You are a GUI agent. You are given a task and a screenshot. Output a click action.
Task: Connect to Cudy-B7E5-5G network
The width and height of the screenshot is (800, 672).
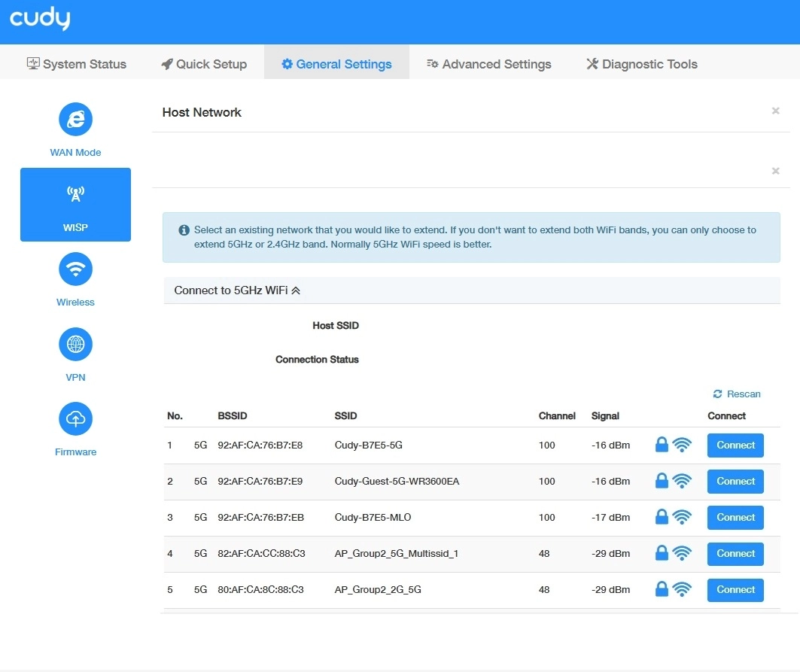point(735,445)
